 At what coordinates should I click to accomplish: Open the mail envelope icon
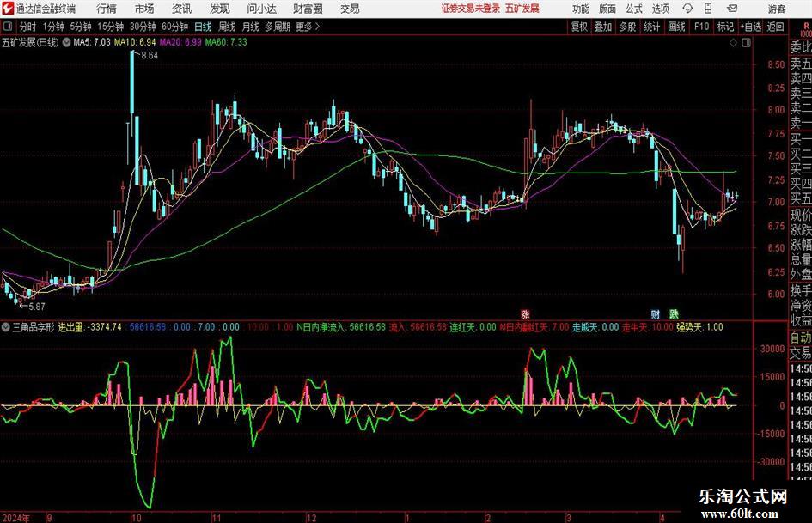coord(732,9)
